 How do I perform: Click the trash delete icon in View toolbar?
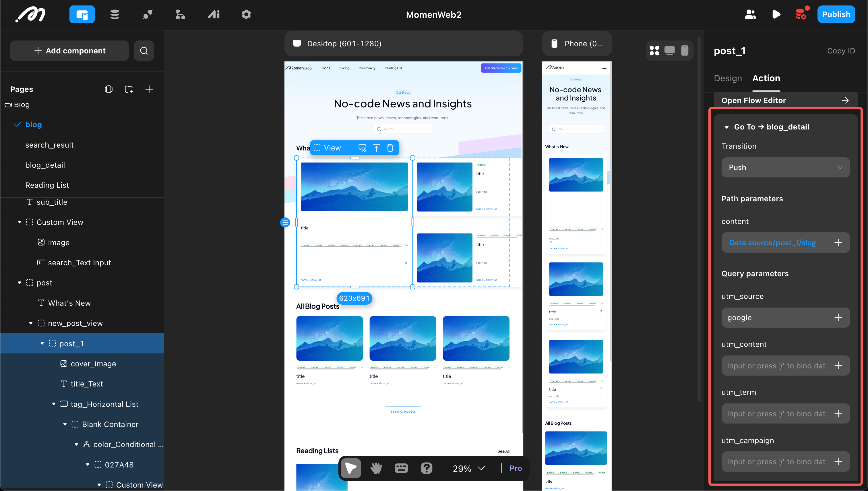[x=390, y=148]
